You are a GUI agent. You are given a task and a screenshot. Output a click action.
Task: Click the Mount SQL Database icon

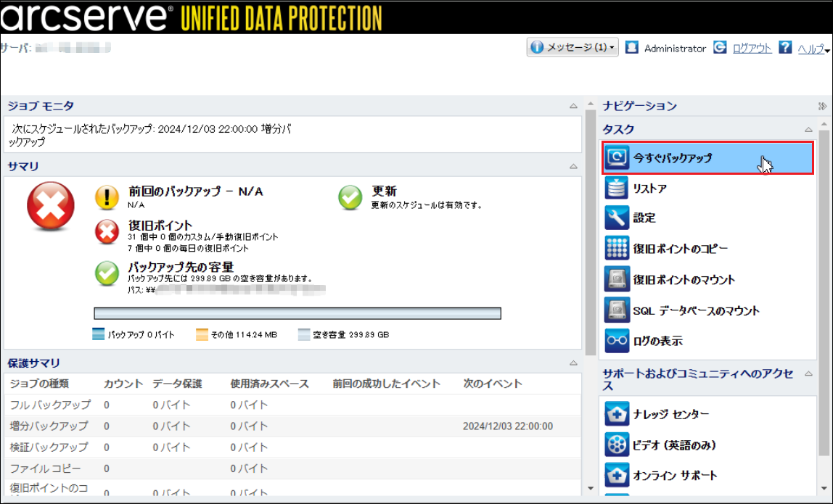click(x=617, y=310)
